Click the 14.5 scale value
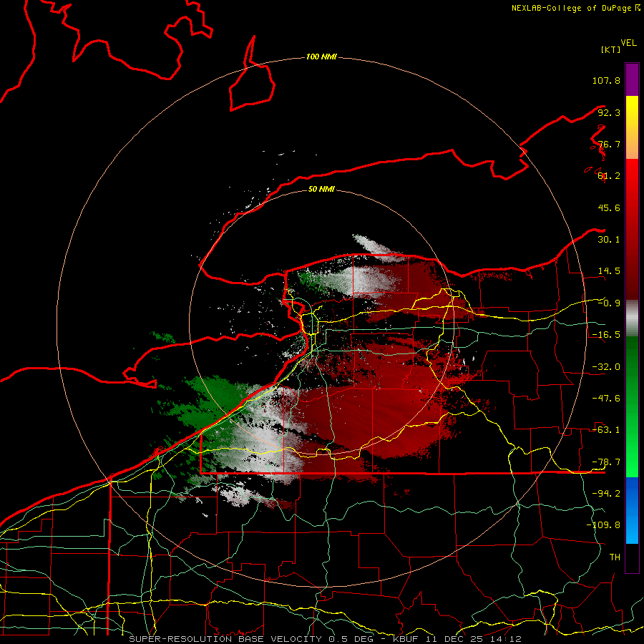644x644 pixels. [x=609, y=271]
